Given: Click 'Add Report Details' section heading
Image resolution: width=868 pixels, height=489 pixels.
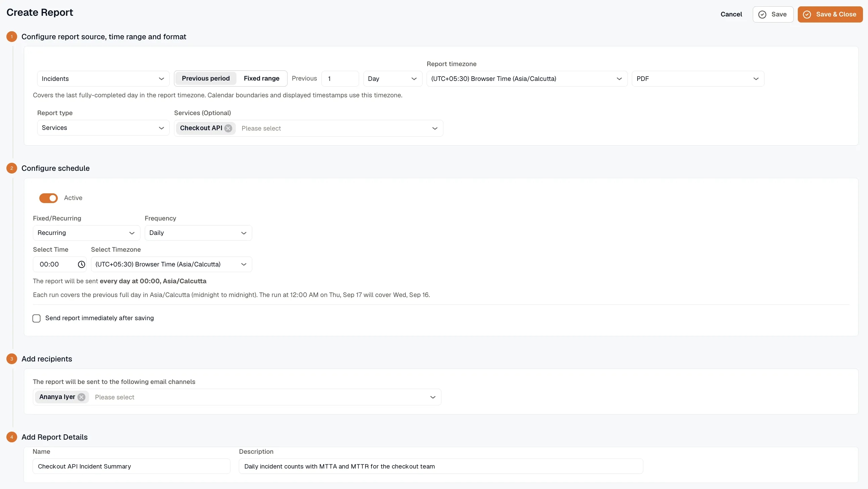Looking at the screenshot, I should coord(55,437).
